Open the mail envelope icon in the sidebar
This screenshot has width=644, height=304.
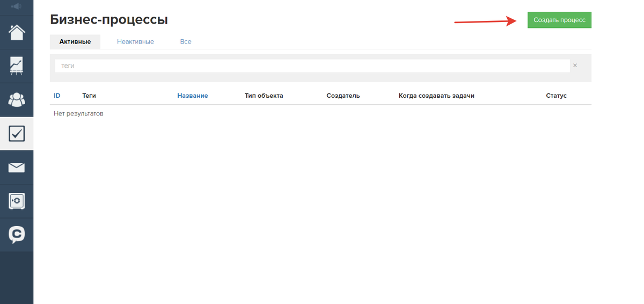[17, 168]
